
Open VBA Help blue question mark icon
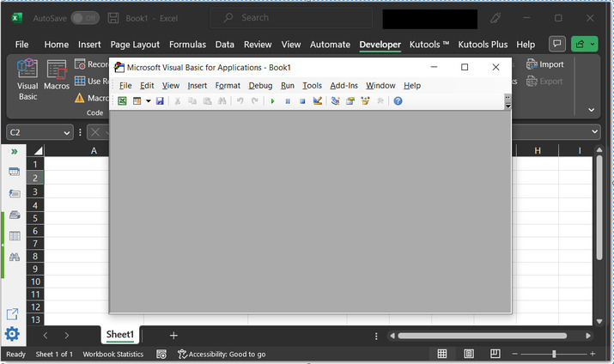click(x=398, y=101)
